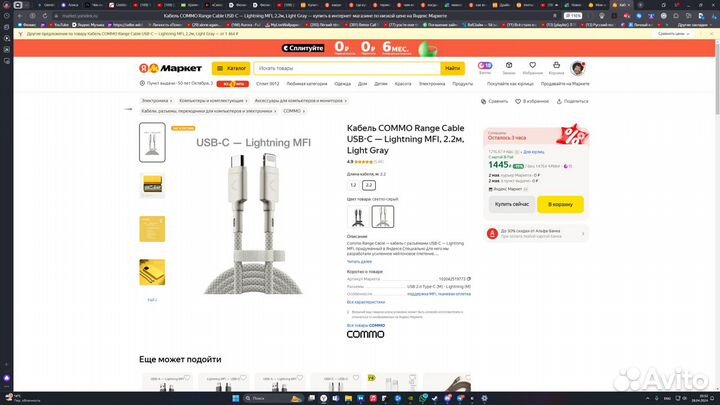Open the Продукты category
The width and height of the screenshot is (720, 405).
coord(462,84)
